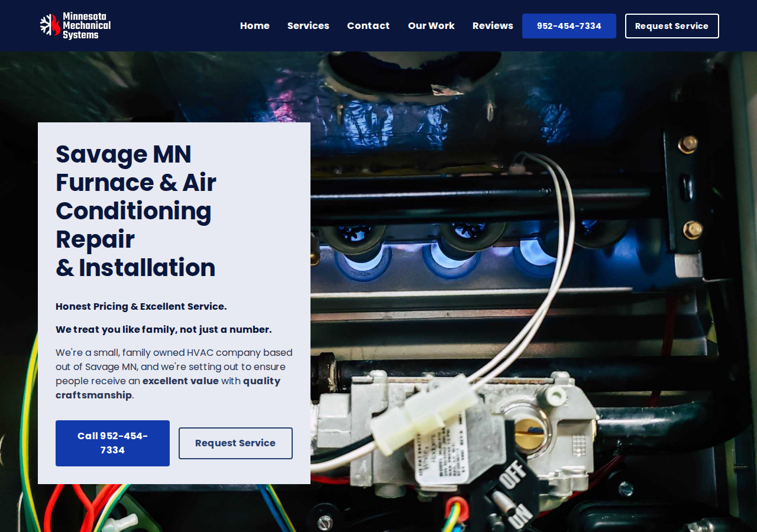
Task: Click the 'small, family owned HVAC company' paragraph
Action: [x=174, y=374]
